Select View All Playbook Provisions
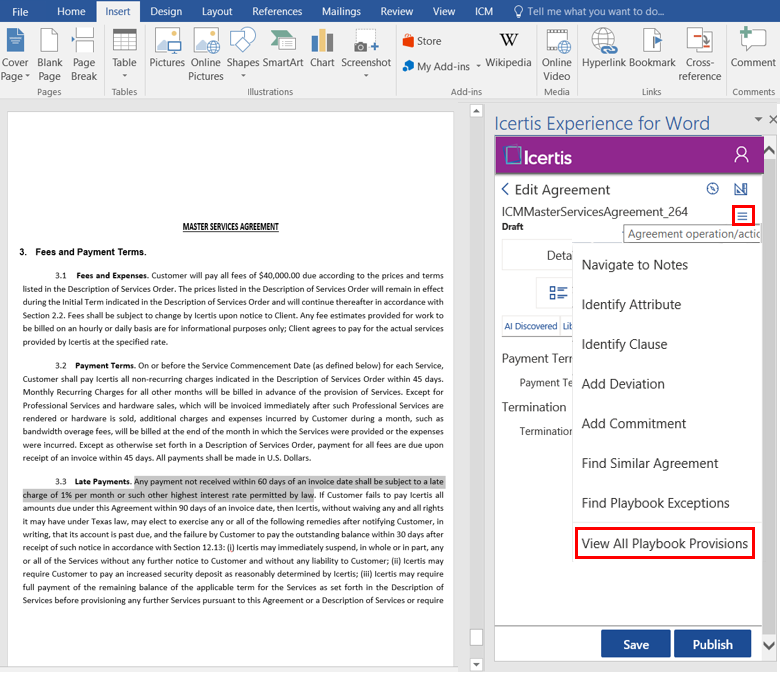The image size is (781, 674). [x=664, y=543]
